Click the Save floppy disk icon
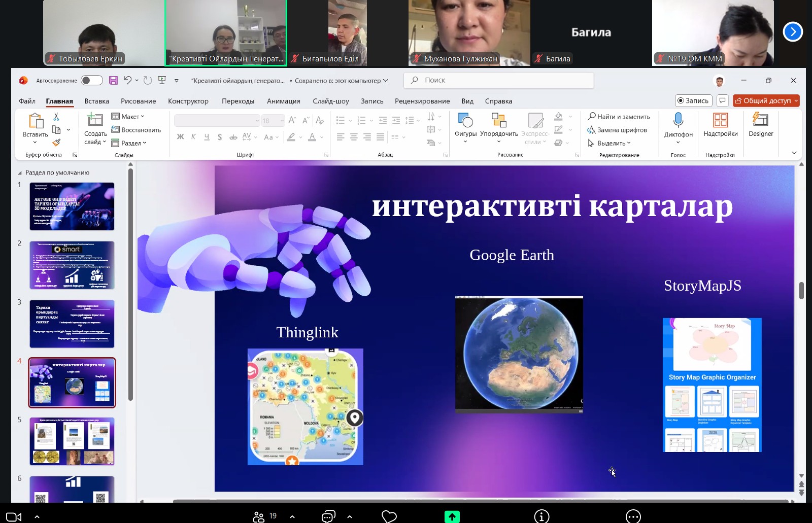Image resolution: width=812 pixels, height=523 pixels. click(x=113, y=80)
